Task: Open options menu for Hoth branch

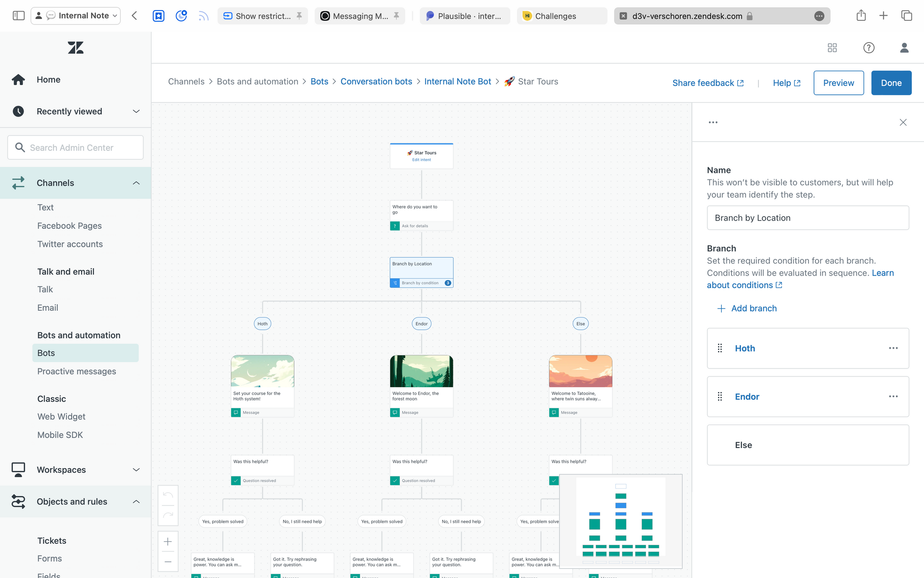Action: [893, 348]
